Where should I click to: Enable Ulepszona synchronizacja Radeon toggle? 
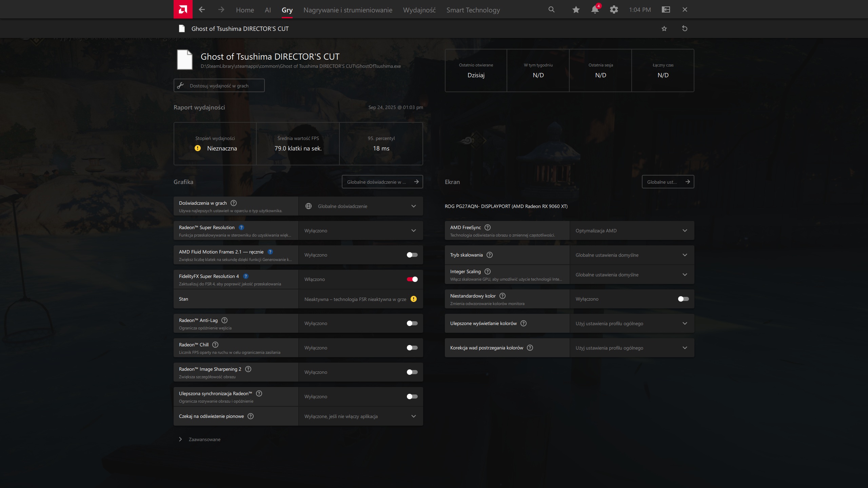[412, 396]
